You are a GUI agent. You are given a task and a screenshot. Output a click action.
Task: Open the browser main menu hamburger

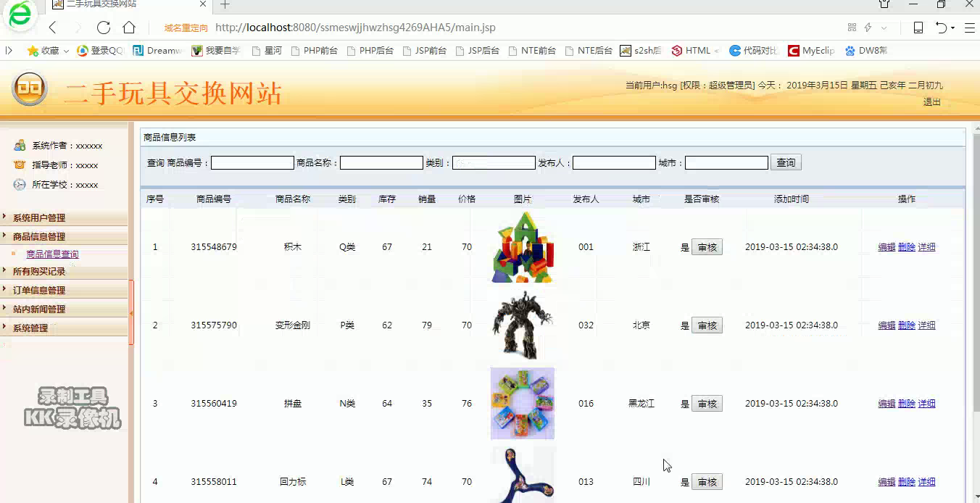point(969,28)
